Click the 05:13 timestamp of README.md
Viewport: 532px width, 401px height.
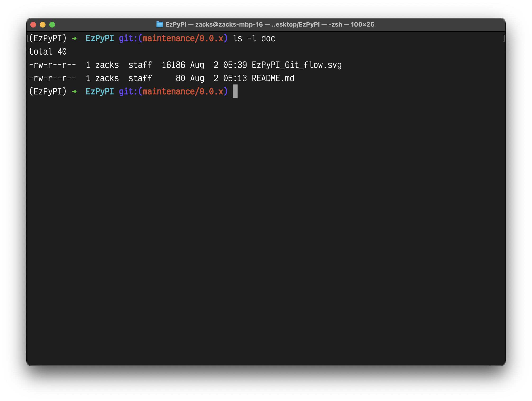(235, 78)
